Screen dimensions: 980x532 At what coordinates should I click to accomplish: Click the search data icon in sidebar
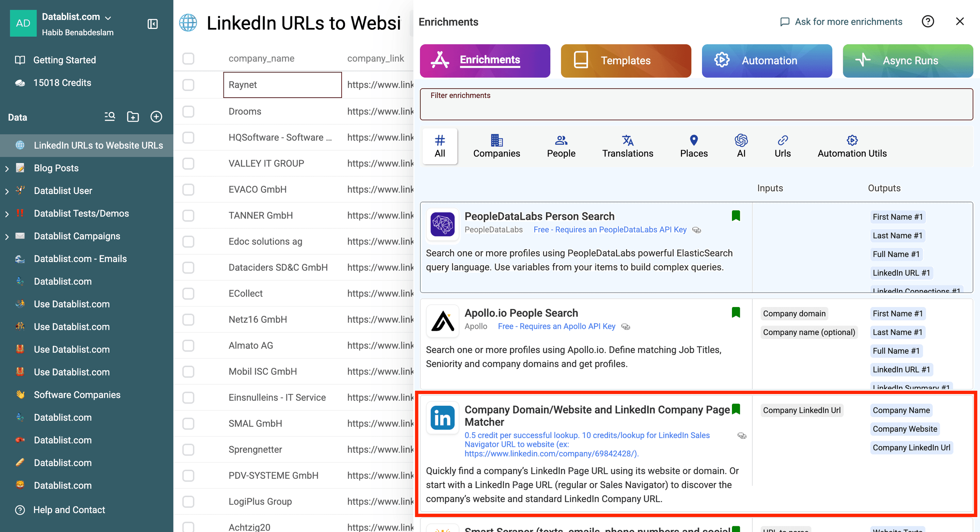point(110,117)
